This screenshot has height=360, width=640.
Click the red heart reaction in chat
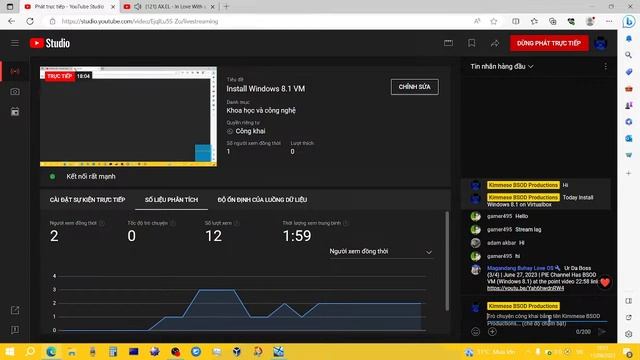[x=604, y=282]
